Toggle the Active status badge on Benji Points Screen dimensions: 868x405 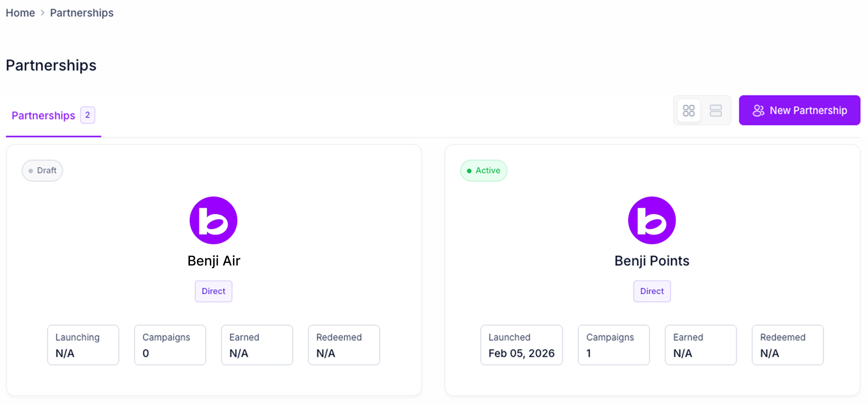coord(483,170)
